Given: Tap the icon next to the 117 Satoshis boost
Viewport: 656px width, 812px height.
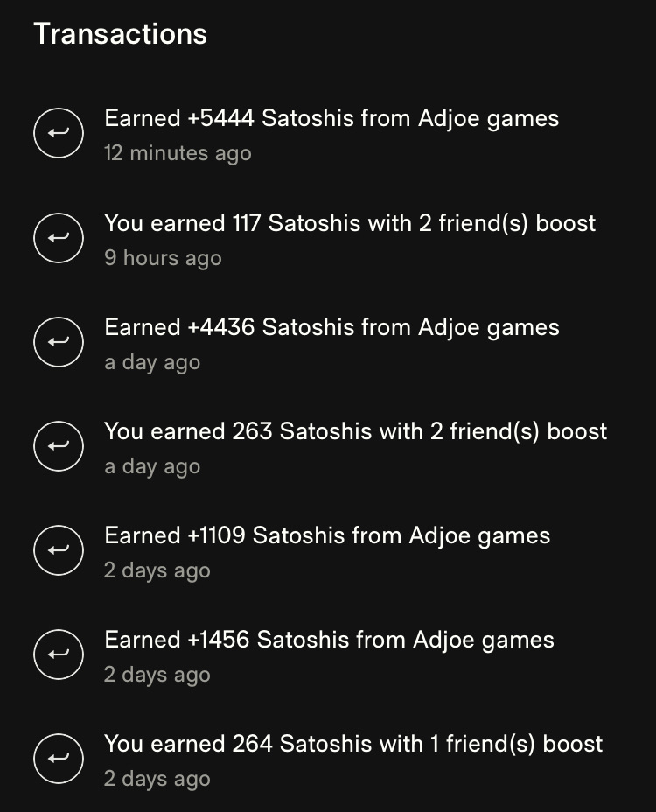Looking at the screenshot, I should tap(59, 239).
